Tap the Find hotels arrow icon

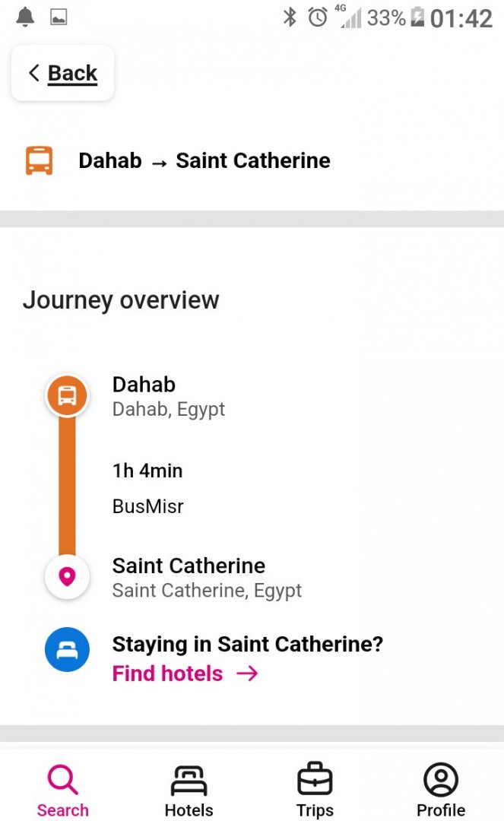247,674
